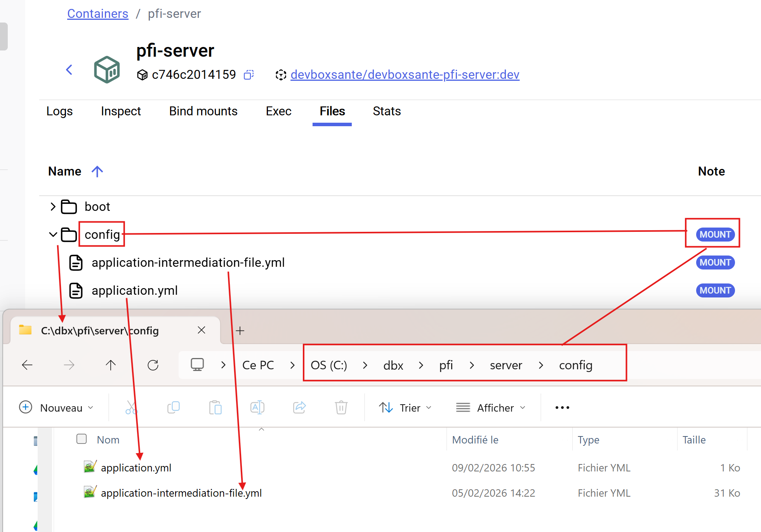The width and height of the screenshot is (761, 532).
Task: Go up one folder level in Explorer
Action: pyautogui.click(x=111, y=365)
